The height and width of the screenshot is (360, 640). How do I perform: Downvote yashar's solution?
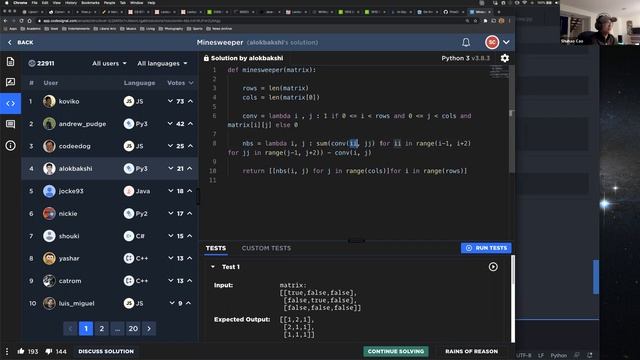click(x=171, y=258)
